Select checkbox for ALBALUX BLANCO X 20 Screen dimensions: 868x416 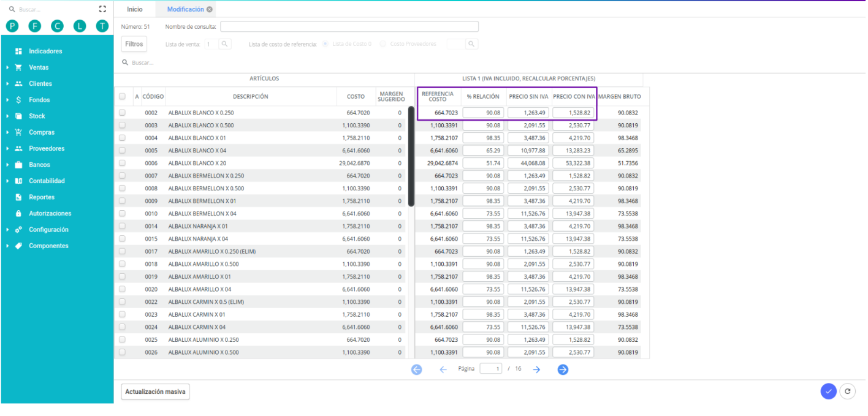pos(122,164)
